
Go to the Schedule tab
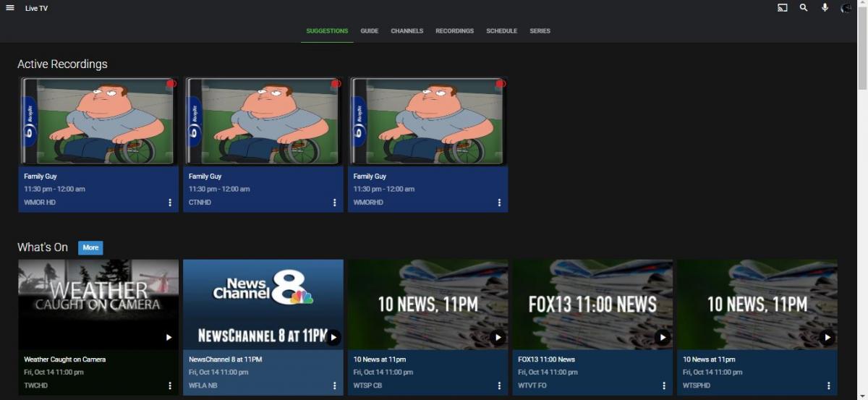[502, 31]
